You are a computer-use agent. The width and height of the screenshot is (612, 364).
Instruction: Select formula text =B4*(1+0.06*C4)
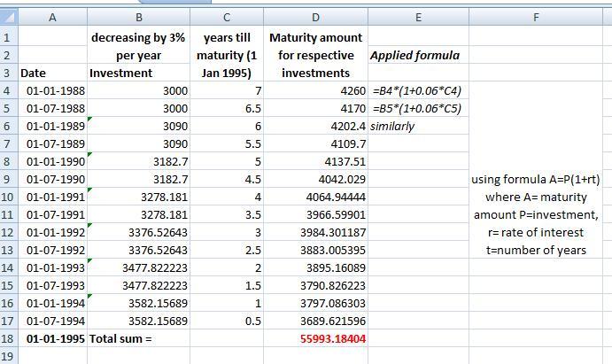click(417, 90)
